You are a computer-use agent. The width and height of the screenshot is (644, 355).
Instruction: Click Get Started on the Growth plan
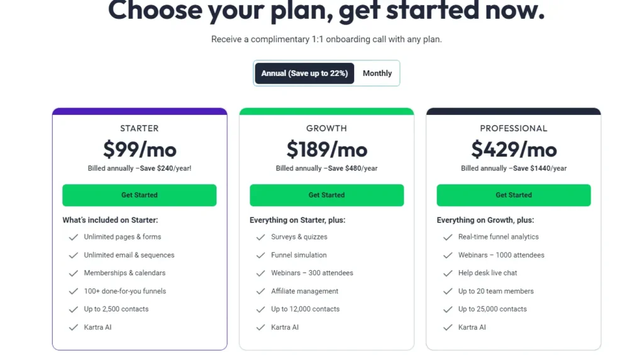tap(326, 195)
